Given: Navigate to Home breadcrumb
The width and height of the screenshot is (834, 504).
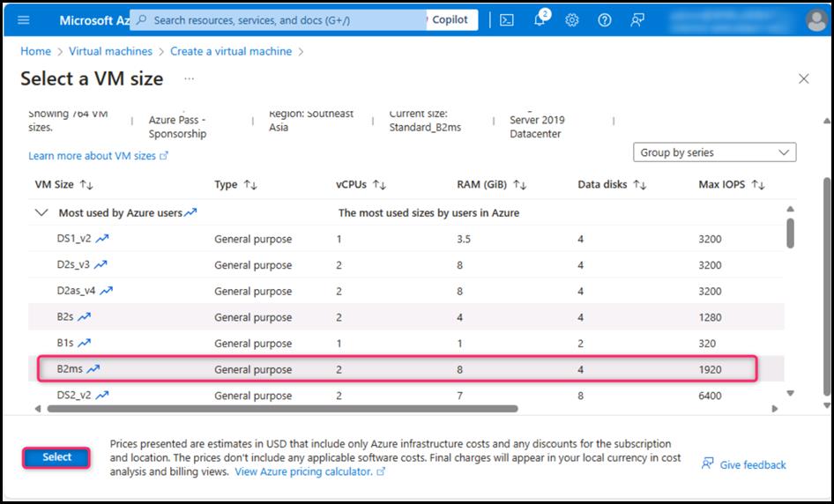Looking at the screenshot, I should click(35, 51).
